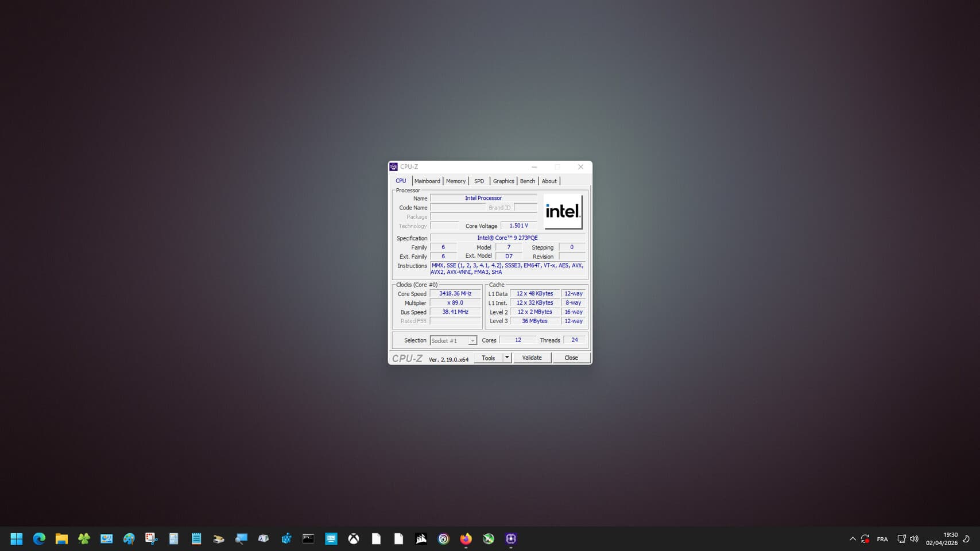Switch to the Graphics tab
Viewport: 980px width, 551px height.
[503, 181]
